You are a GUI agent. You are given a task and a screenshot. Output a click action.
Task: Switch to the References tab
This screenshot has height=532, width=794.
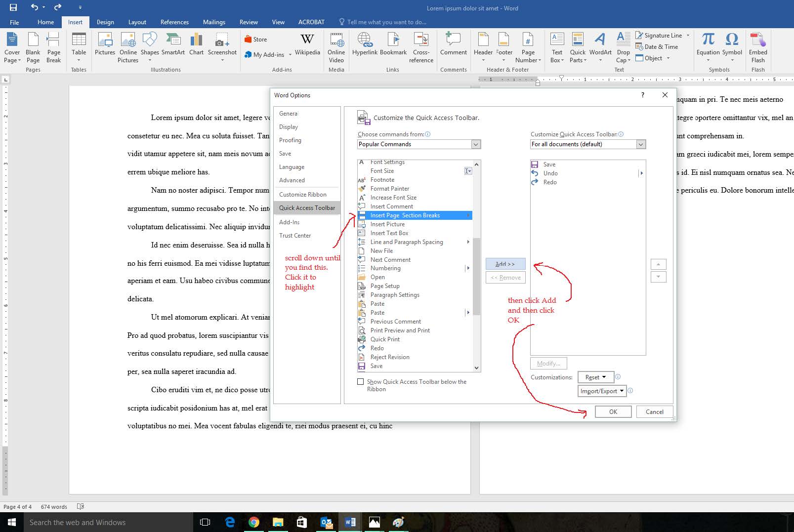(x=174, y=22)
